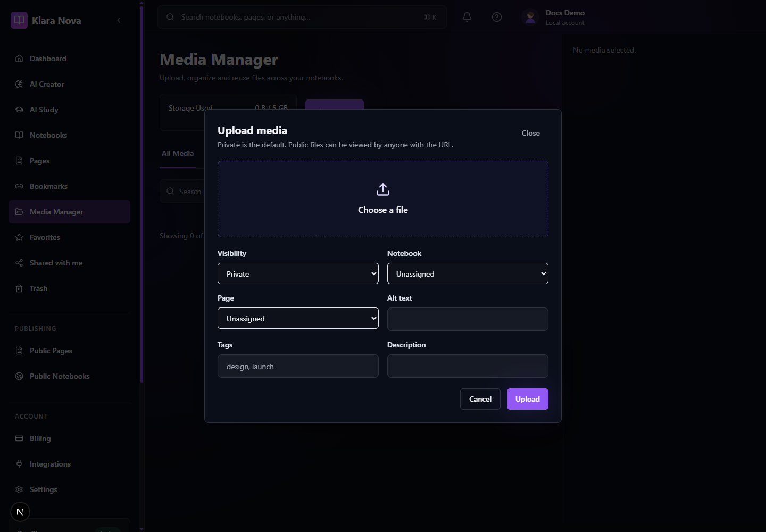Click the Docs Demo account name
Image resolution: width=766 pixels, height=532 pixels.
565,13
